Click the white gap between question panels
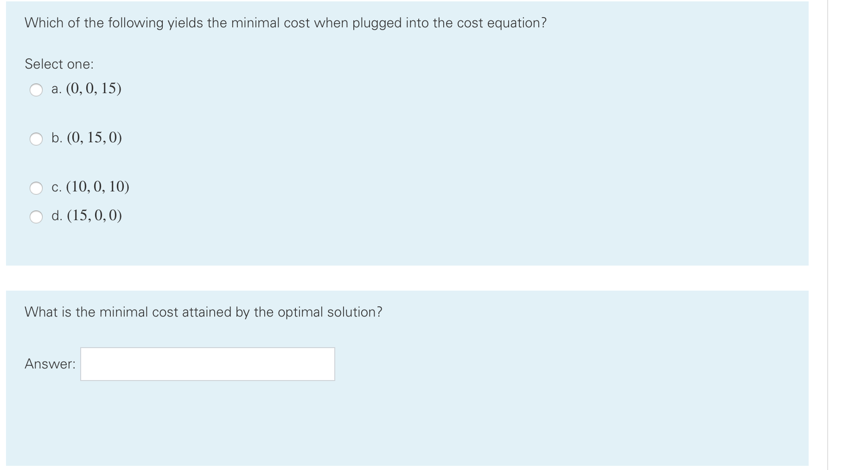Screen dimensions: 868x470 tap(407, 278)
